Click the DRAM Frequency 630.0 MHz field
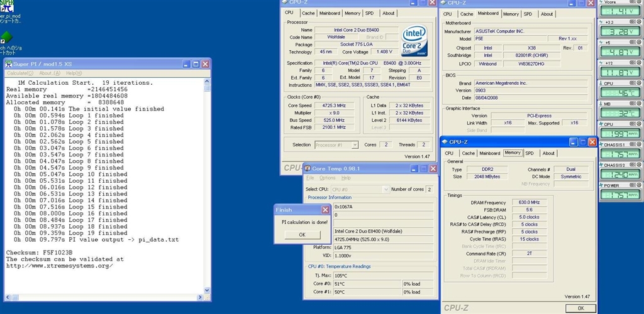This screenshot has width=644, height=314. point(529,202)
